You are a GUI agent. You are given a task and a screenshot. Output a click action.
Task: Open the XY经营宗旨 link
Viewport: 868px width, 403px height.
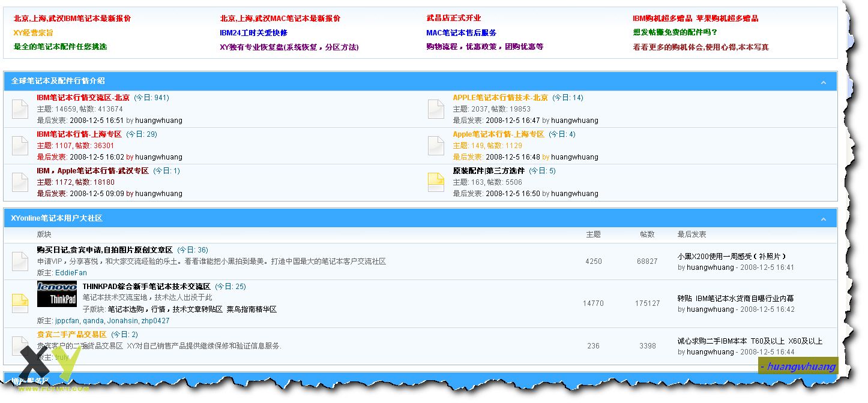pyautogui.click(x=33, y=33)
